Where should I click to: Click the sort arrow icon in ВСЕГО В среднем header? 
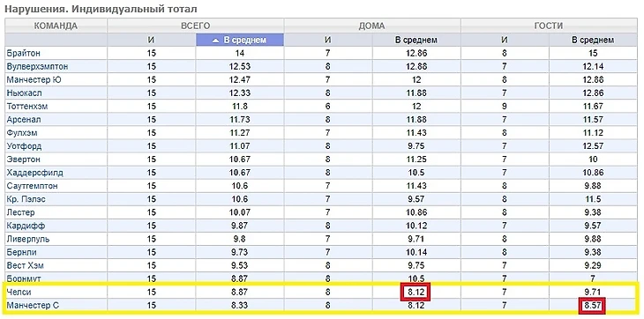pyautogui.click(x=216, y=41)
